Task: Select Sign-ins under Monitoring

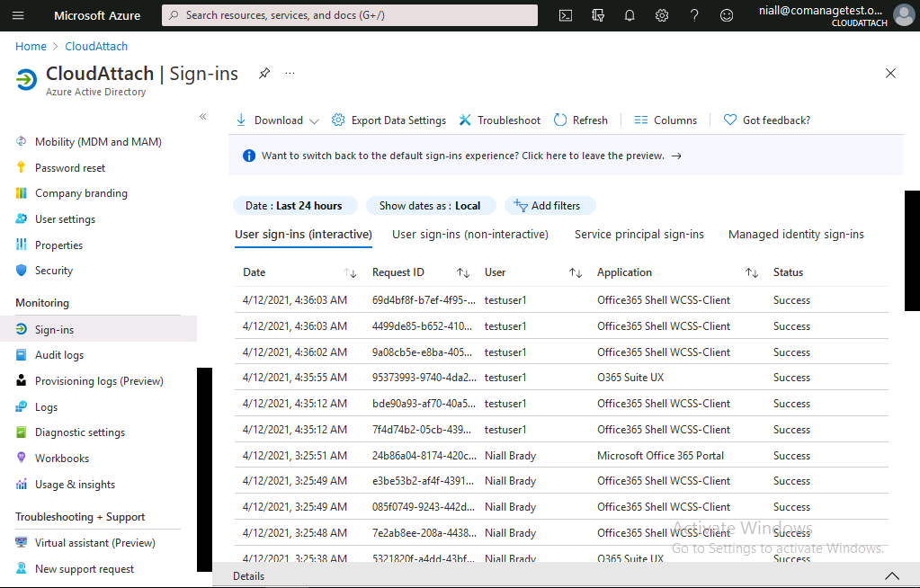Action: [99, 329]
